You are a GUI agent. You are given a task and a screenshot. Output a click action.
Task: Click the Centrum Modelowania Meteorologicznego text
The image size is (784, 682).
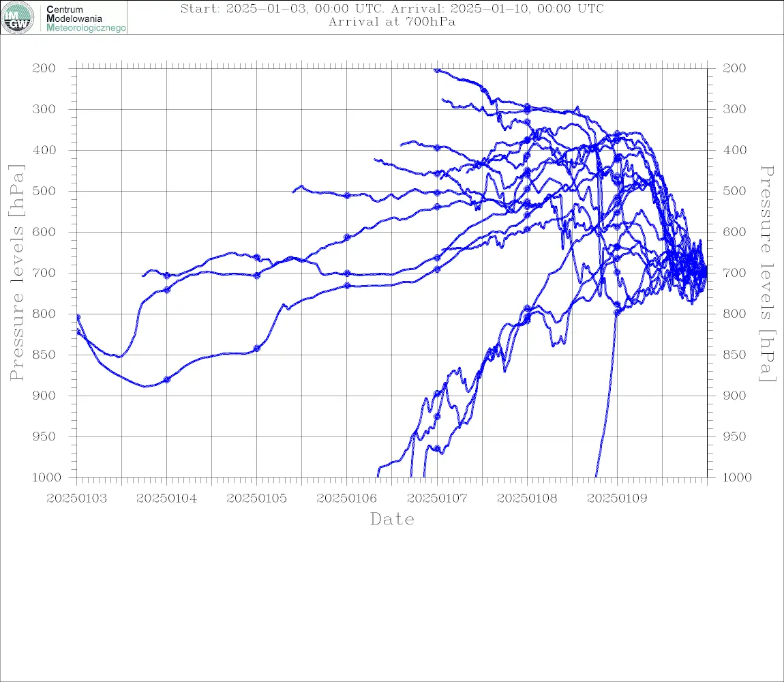(x=85, y=18)
